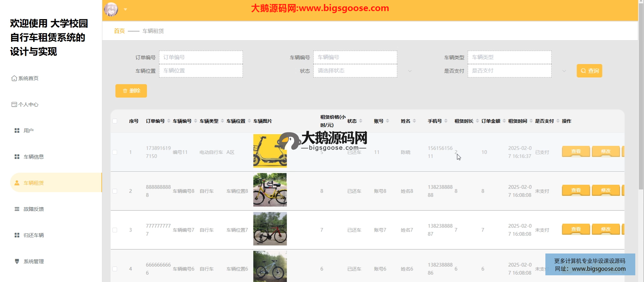Open the 是否支付 payment dropdown
This screenshot has width=644, height=282.
(509, 71)
